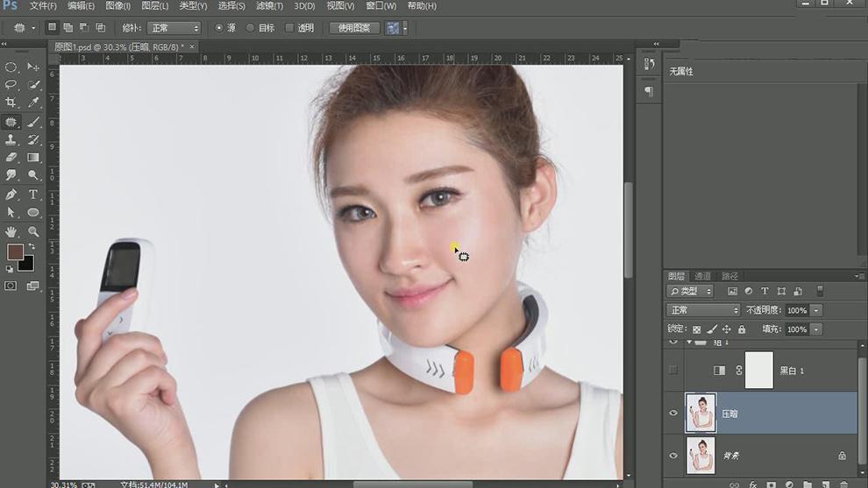Viewport: 868px width, 488px height.
Task: Show the 黑白 1 adjustment layer
Action: click(x=673, y=371)
